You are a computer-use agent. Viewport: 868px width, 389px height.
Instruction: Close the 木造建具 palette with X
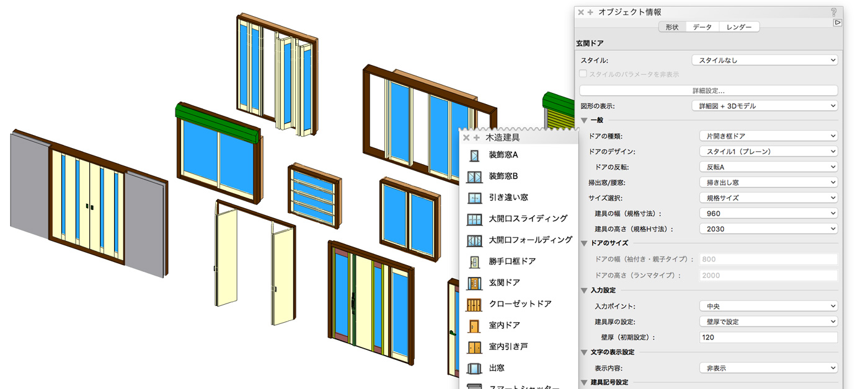point(466,138)
